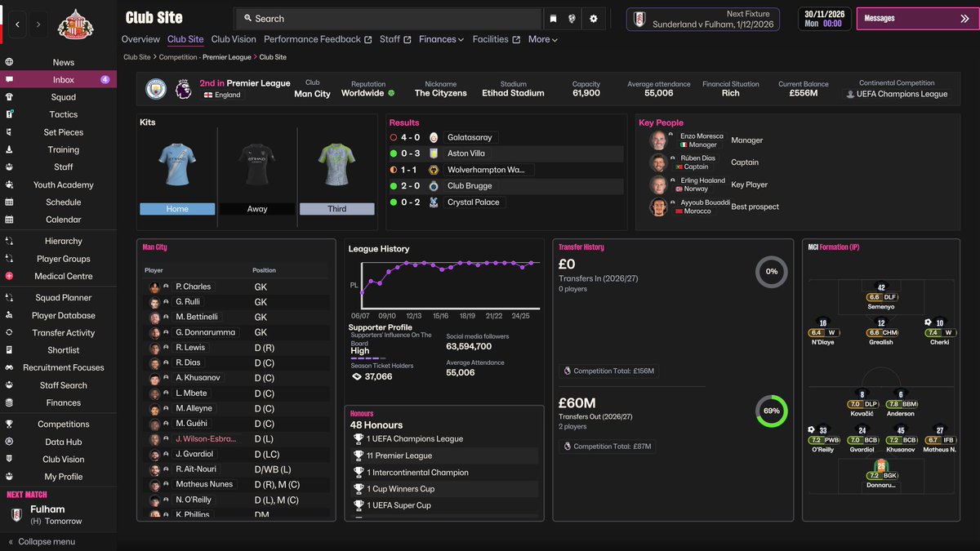Open the Performance Feedback tab
Screen dimensions: 980x551
coord(318,39)
